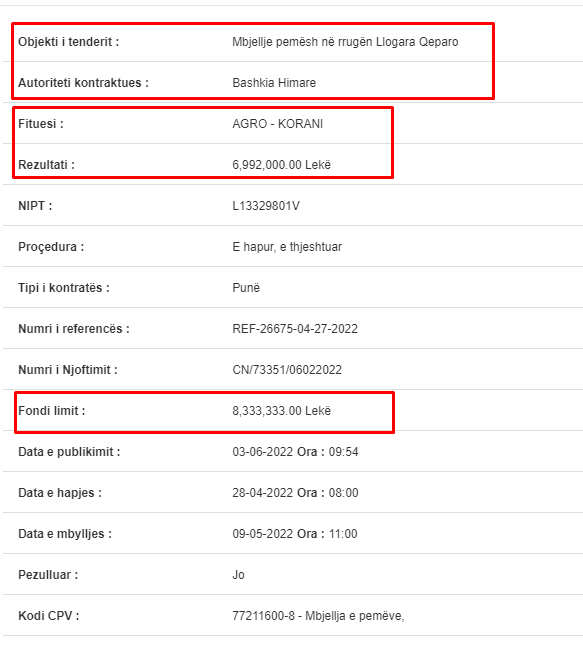The width and height of the screenshot is (583, 659).
Task: Click the contract type value 'Punë'
Action: click(246, 288)
